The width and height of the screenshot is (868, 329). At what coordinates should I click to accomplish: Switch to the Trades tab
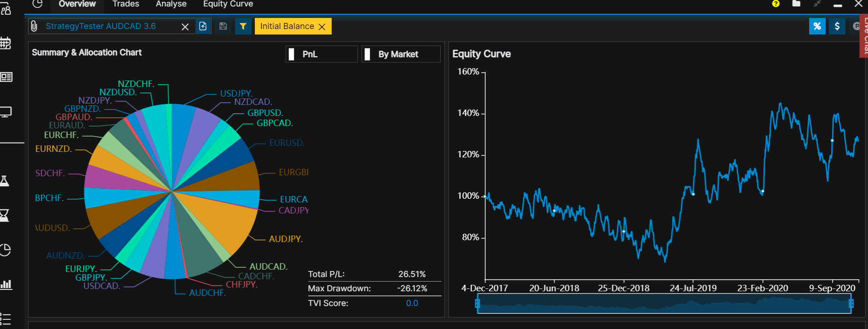126,4
